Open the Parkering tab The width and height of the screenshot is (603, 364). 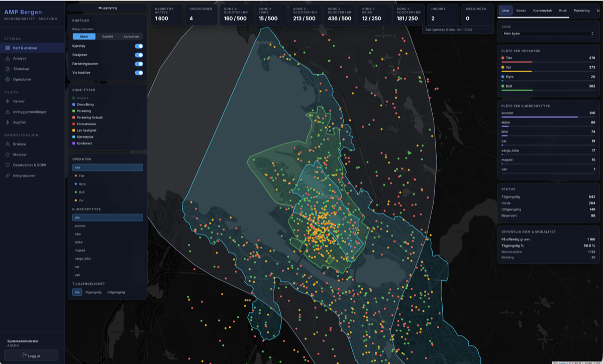582,10
